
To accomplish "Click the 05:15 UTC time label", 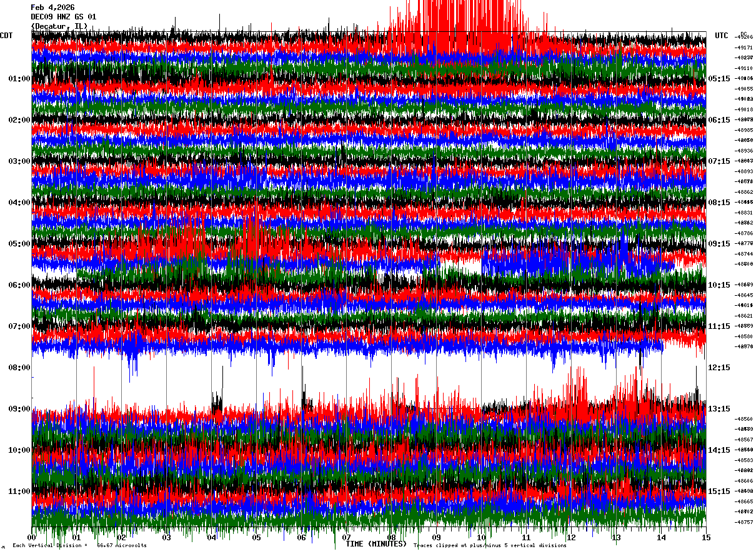I will (719, 79).
